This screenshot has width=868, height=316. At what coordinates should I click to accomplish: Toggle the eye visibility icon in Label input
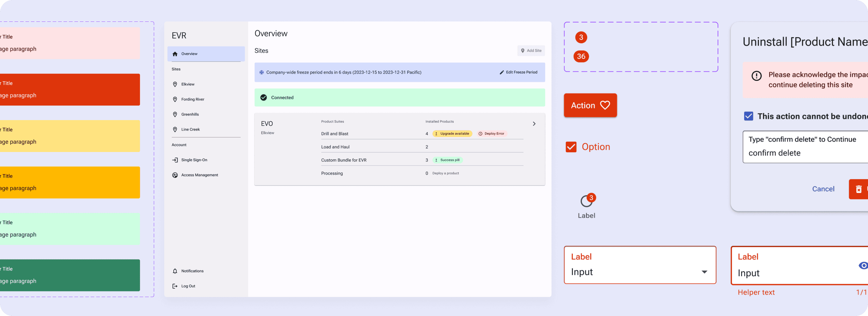[x=863, y=265]
